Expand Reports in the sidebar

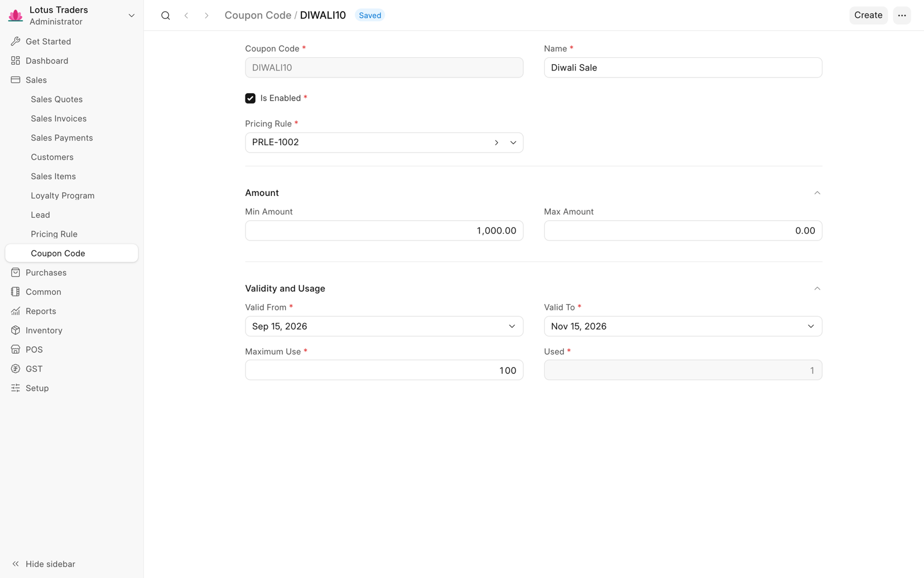coord(72,311)
